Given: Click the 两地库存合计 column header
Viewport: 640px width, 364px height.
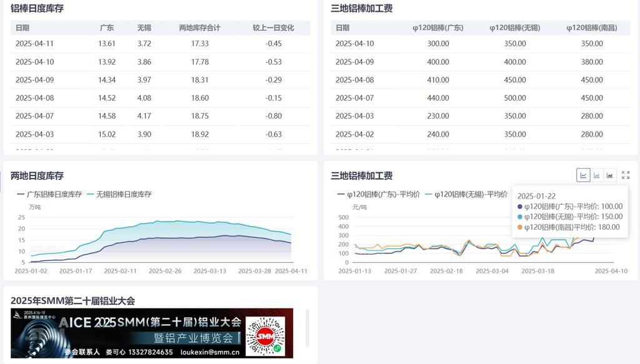Looking at the screenshot, I should tap(199, 28).
